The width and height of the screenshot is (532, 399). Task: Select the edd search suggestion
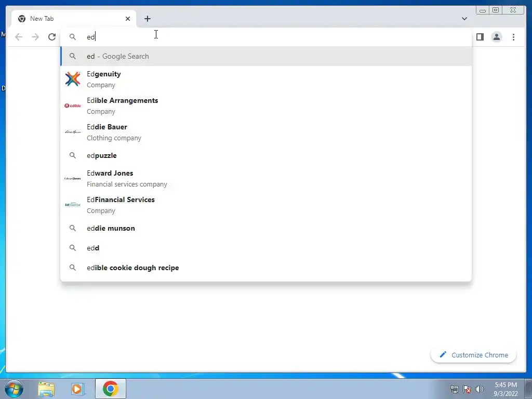tap(266, 248)
